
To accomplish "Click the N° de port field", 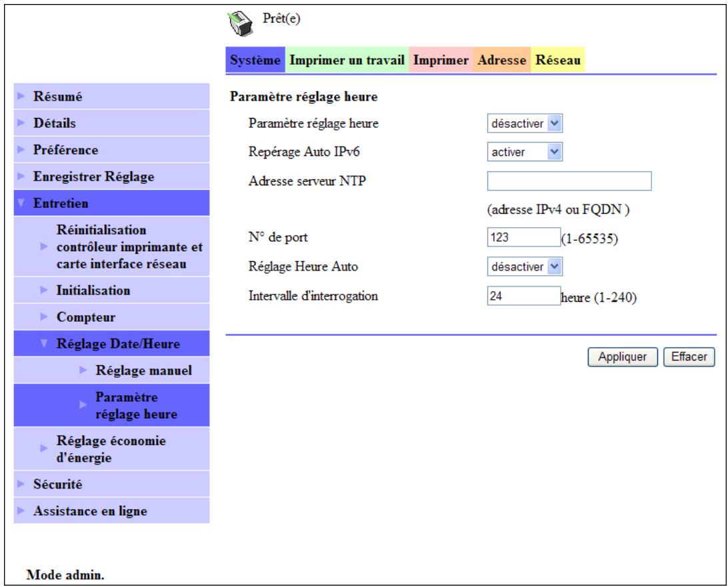I will (x=524, y=237).
